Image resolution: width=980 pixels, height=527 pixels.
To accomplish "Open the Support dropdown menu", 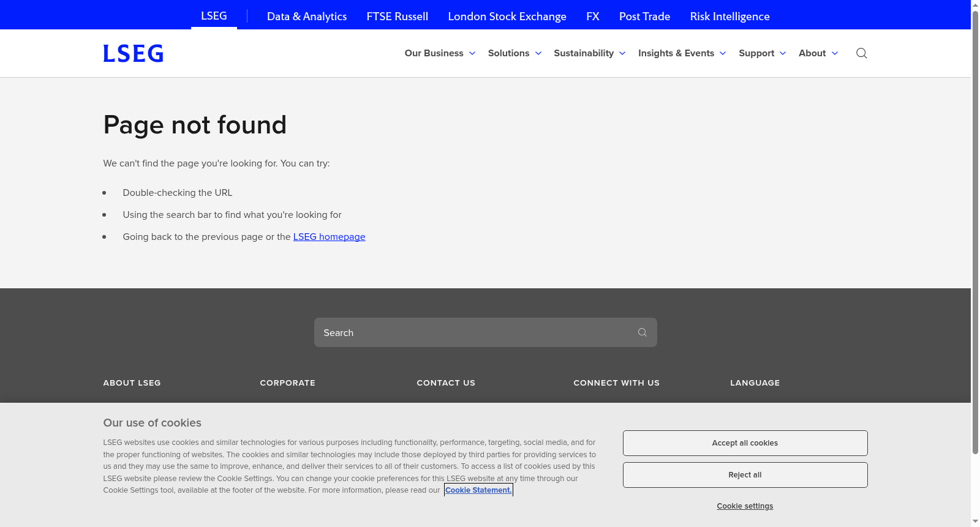I will coord(762,53).
